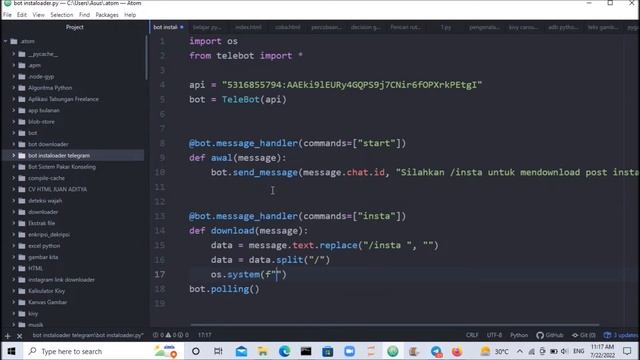
Task: Select the bot folder icon
Action: [x=22, y=133]
